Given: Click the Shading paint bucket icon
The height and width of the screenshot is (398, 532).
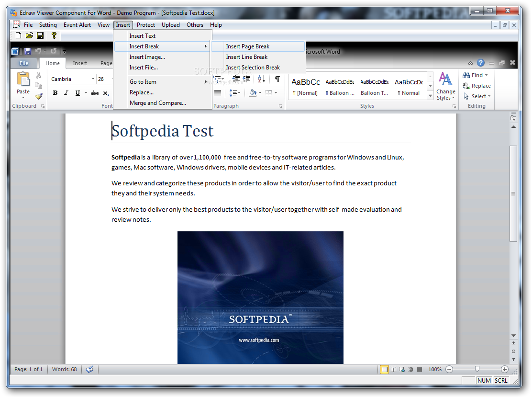Looking at the screenshot, I should click(x=253, y=93).
